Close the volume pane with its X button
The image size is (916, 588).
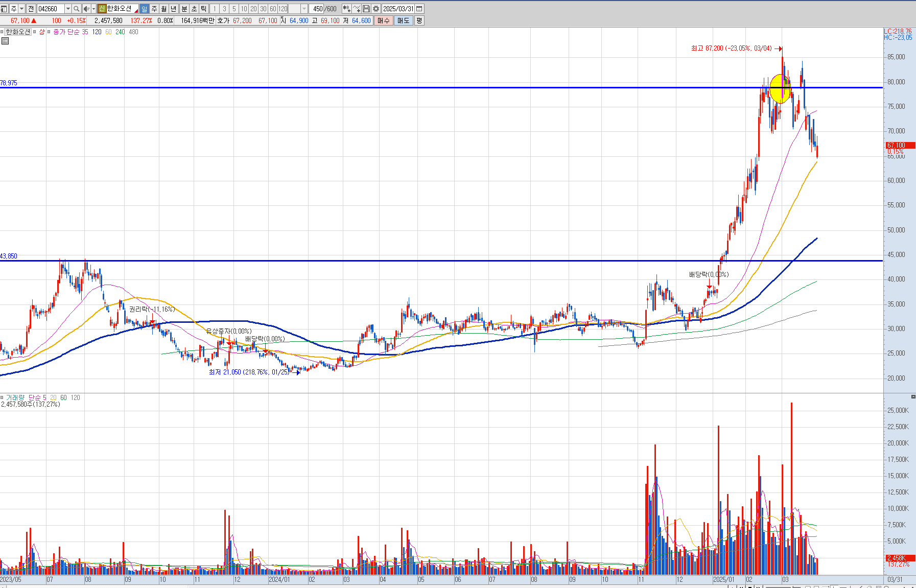[x=913, y=397]
